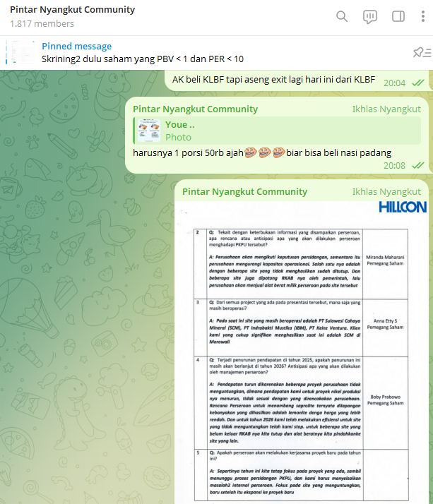
Task: Open sender name in the 20:08 message
Action: point(195,109)
